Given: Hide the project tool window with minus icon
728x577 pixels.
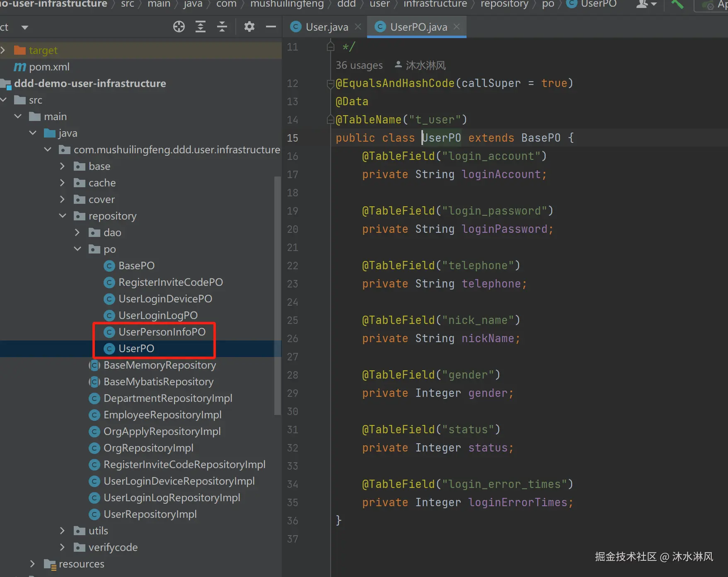Looking at the screenshot, I should coord(271,27).
